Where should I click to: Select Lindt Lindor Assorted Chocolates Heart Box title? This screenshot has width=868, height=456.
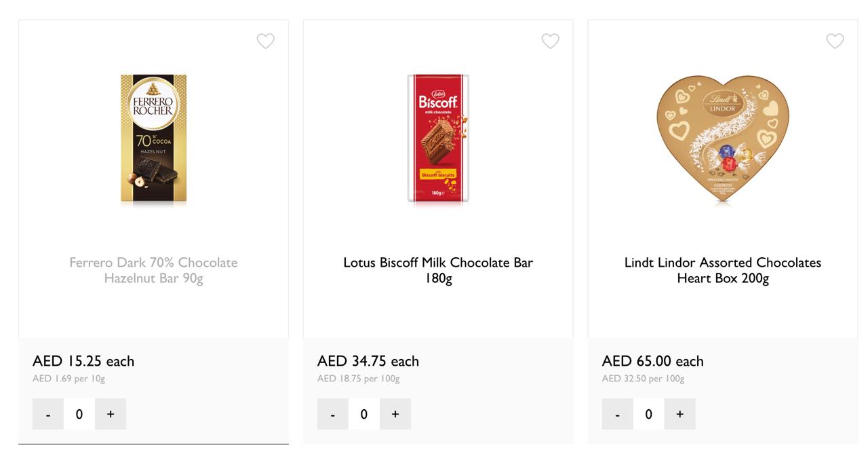pyautogui.click(x=723, y=270)
